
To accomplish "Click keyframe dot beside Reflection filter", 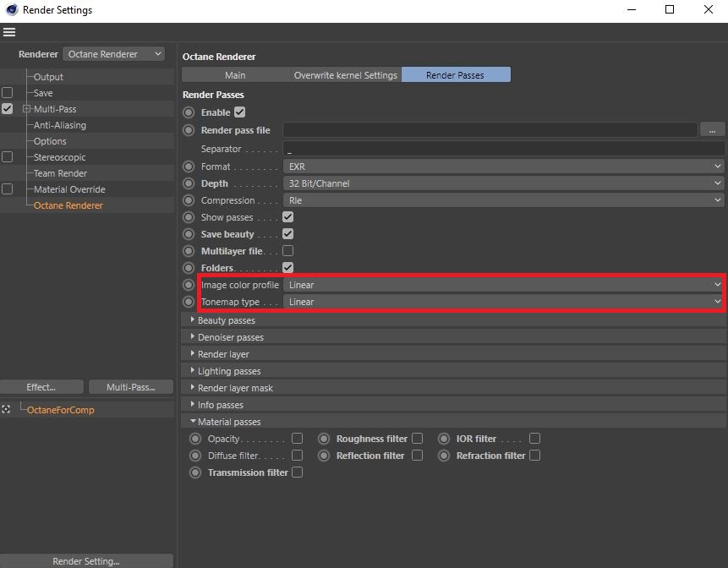I will 324,456.
